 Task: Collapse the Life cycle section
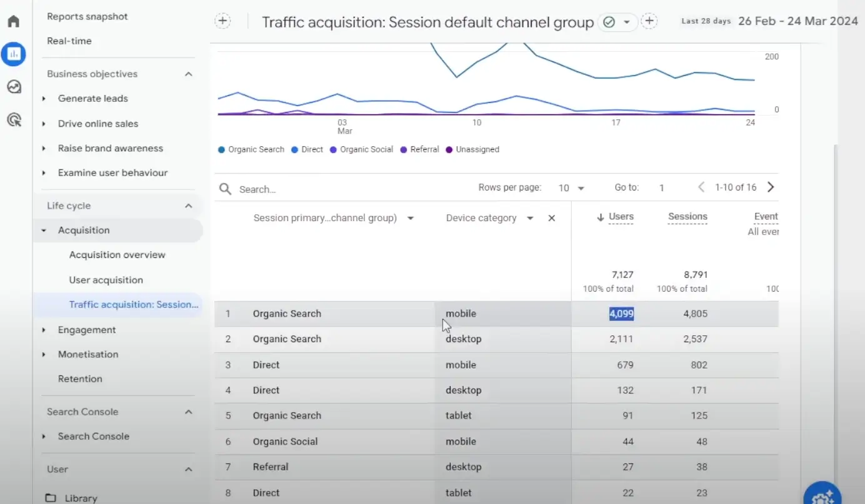pos(188,205)
